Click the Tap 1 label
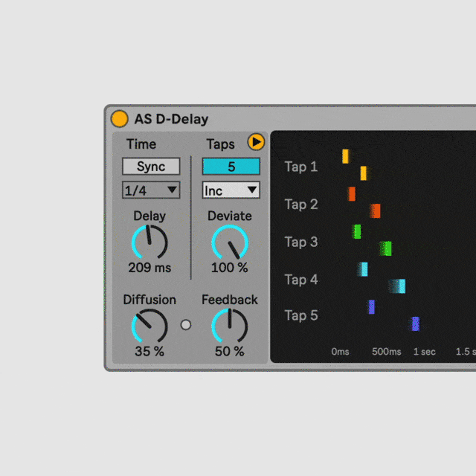The image size is (476, 476). point(301,167)
